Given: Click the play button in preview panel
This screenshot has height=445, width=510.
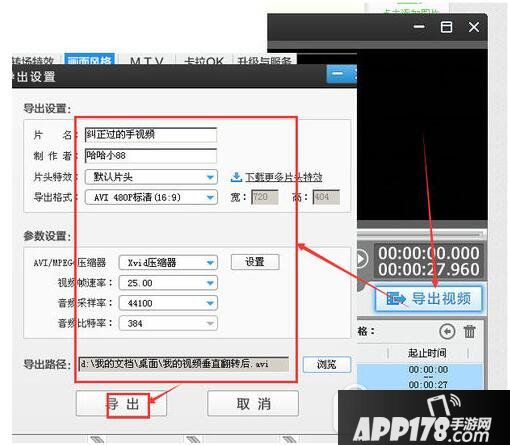Looking at the screenshot, I should (361, 259).
